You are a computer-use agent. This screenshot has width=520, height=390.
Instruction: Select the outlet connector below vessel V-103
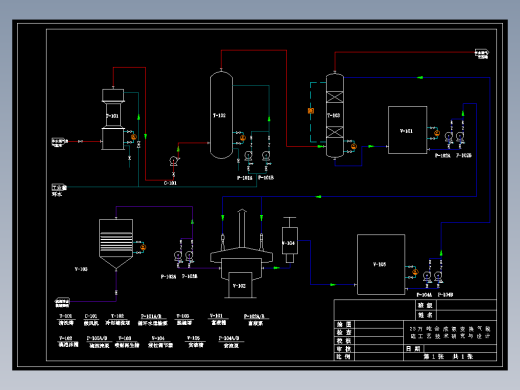pos(62,303)
